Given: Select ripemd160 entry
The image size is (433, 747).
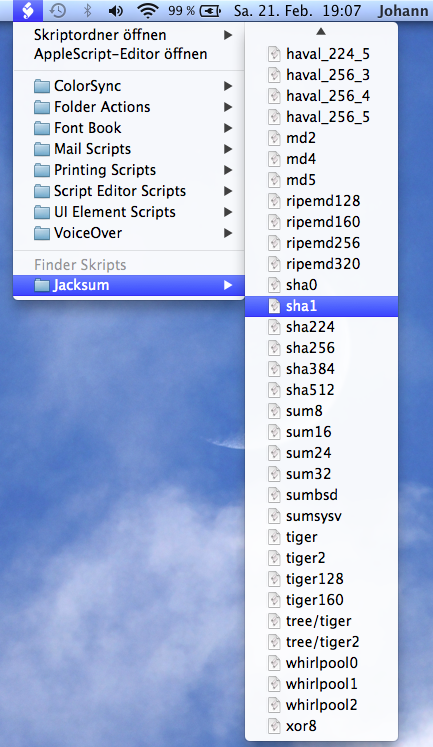Looking at the screenshot, I should [322, 222].
